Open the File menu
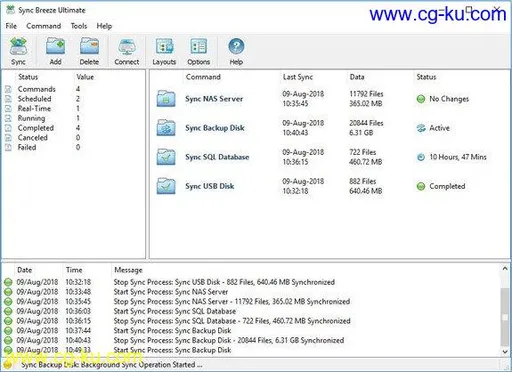Viewport: 512px width, 372px height. (11, 26)
